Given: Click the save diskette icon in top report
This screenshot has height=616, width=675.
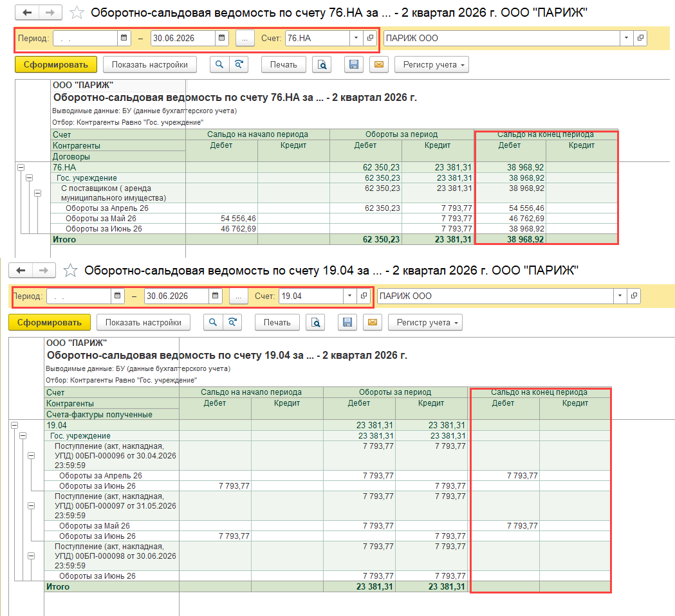Looking at the screenshot, I should click(354, 64).
